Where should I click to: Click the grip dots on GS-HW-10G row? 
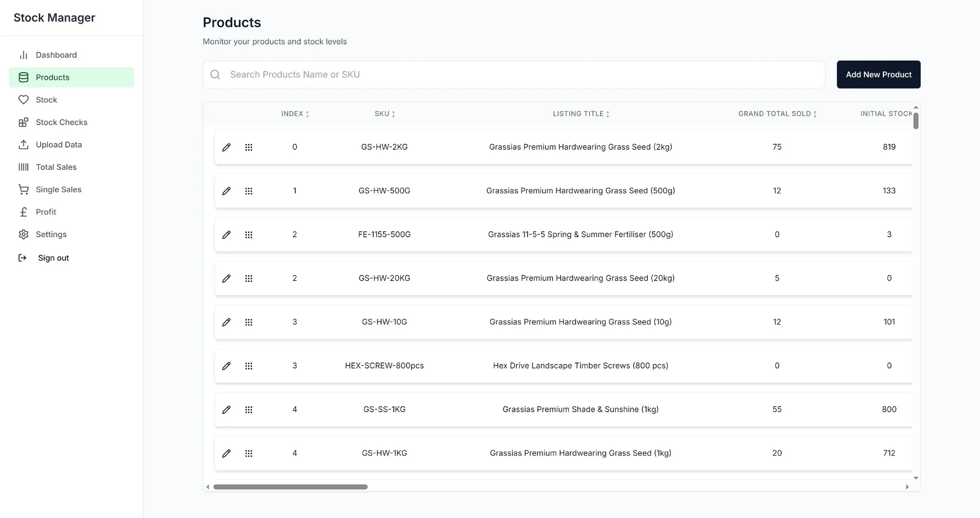[x=249, y=322]
